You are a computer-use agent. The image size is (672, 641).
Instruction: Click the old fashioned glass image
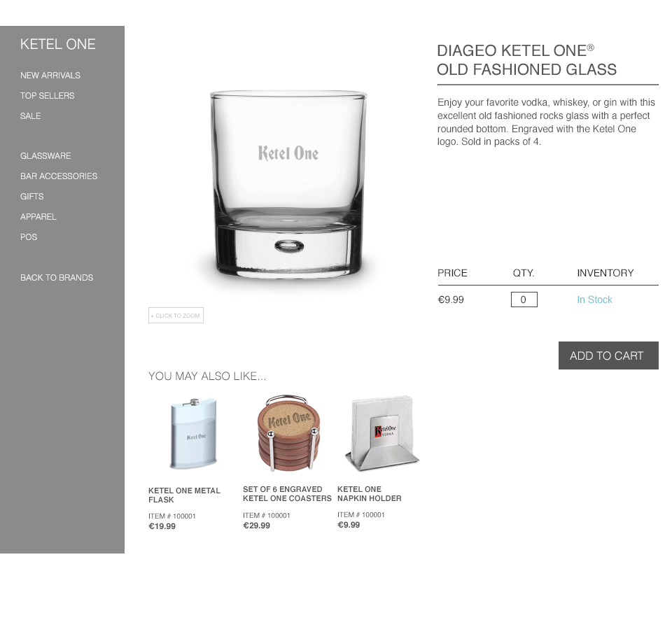[288, 185]
